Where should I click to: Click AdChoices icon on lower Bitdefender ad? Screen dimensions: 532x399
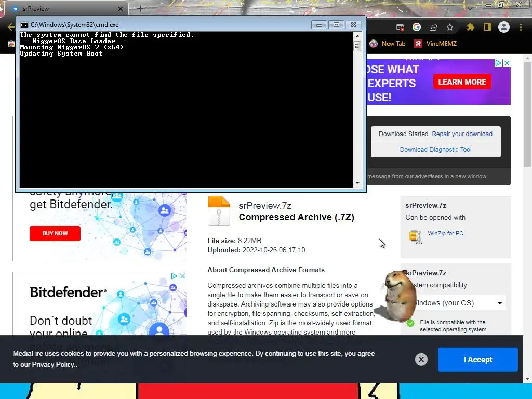click(x=174, y=276)
